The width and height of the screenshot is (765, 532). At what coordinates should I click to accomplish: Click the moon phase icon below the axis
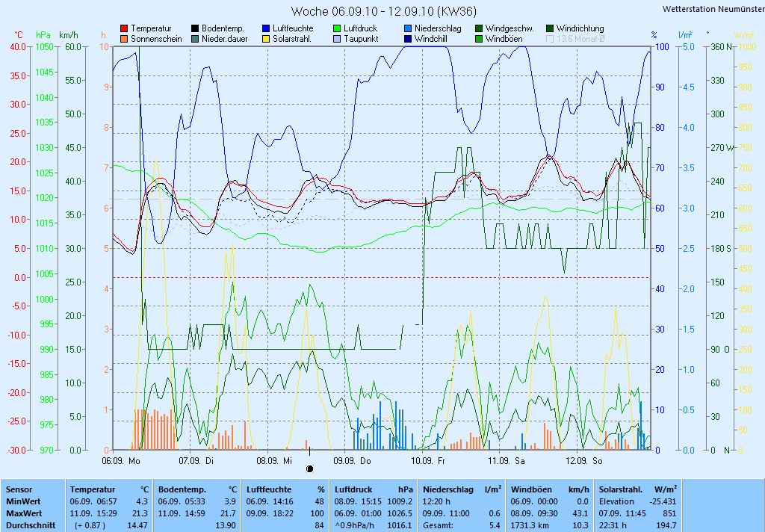309,468
